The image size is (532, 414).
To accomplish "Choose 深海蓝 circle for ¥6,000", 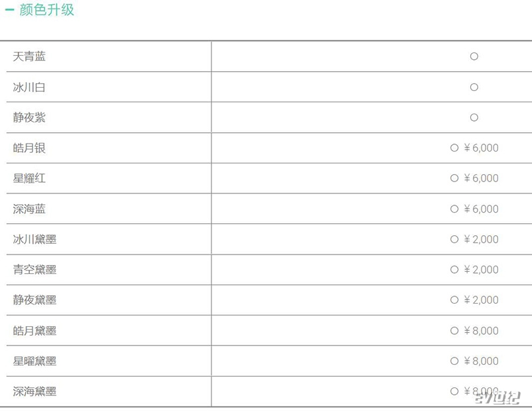I will (x=454, y=209).
